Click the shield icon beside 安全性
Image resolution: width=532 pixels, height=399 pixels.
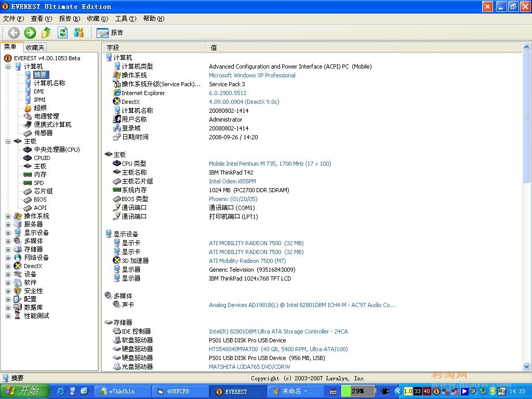point(18,291)
